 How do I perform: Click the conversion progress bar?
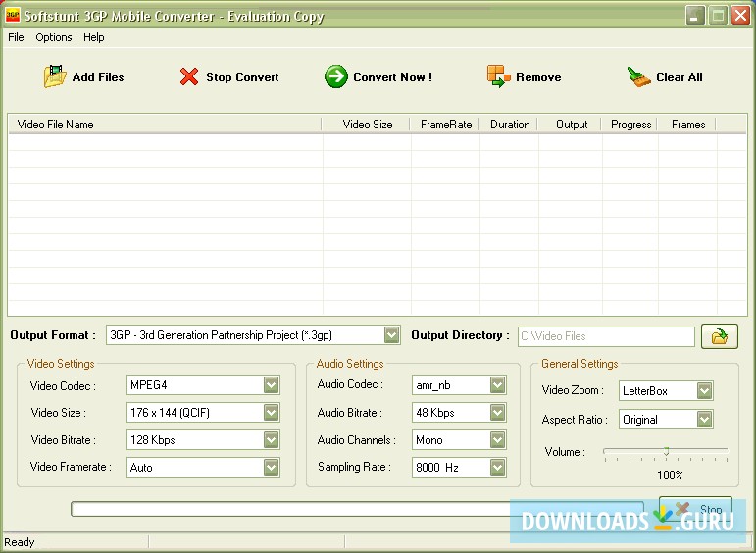point(357,509)
